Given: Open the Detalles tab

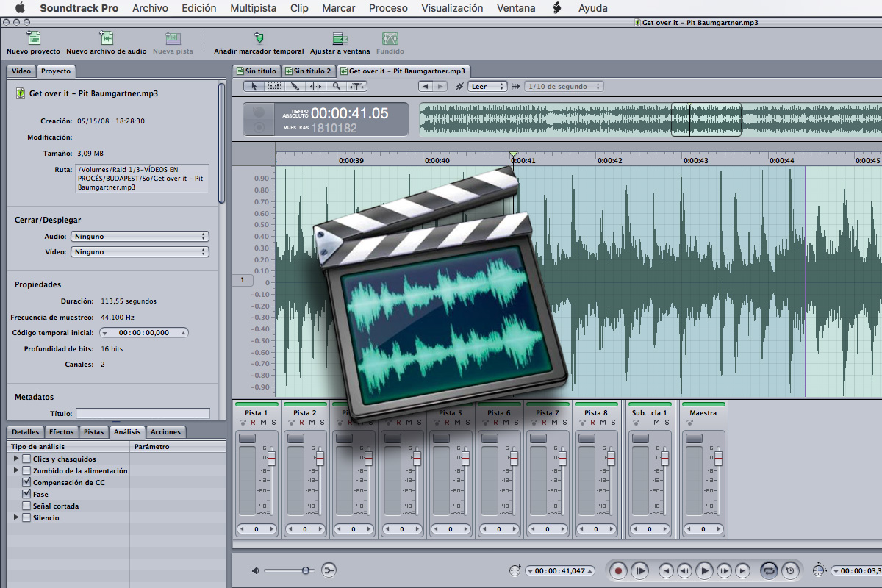Looking at the screenshot, I should [26, 432].
